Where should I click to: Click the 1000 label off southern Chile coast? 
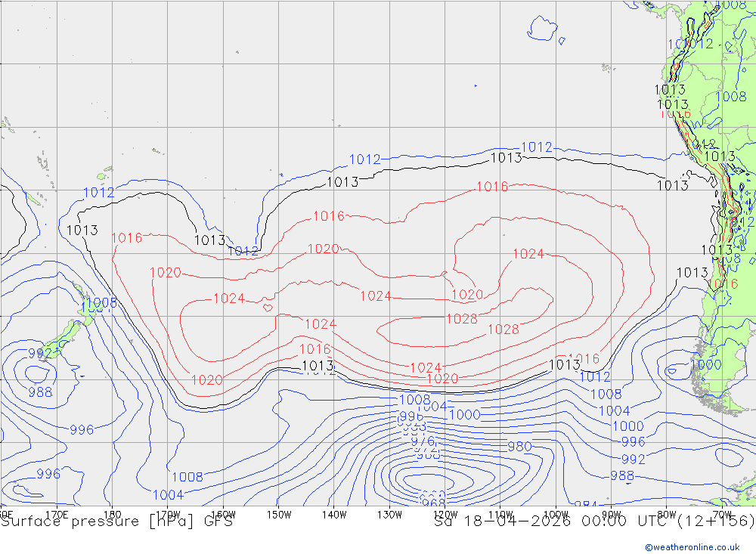pos(706,364)
